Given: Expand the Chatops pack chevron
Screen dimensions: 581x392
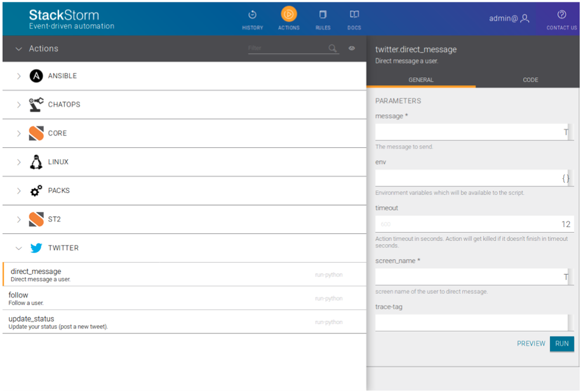Looking at the screenshot, I should click(x=18, y=105).
